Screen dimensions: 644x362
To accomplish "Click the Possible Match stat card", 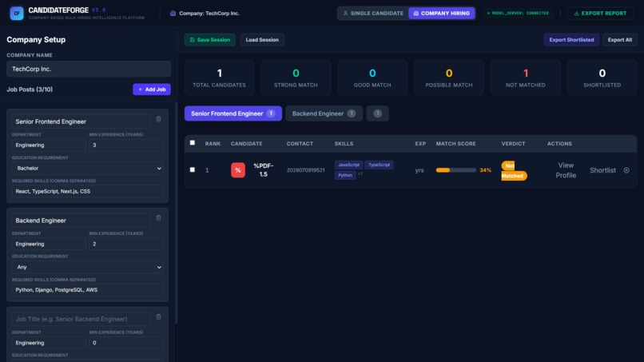I will [x=449, y=78].
